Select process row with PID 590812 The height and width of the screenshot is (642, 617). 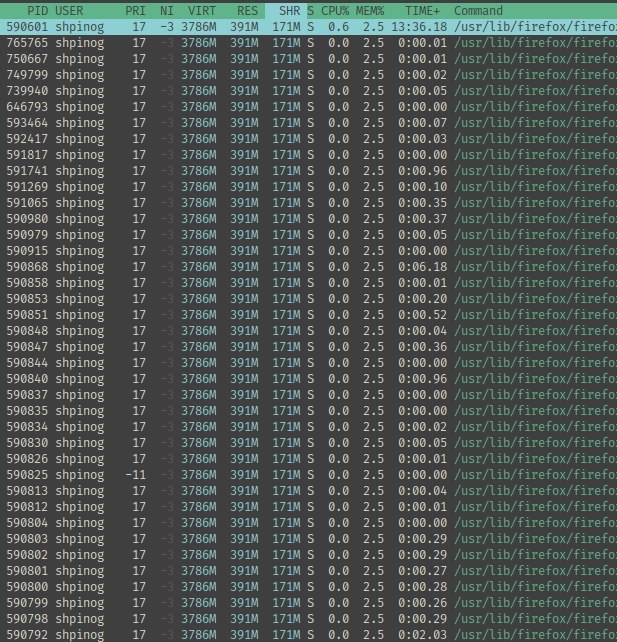[x=308, y=506]
